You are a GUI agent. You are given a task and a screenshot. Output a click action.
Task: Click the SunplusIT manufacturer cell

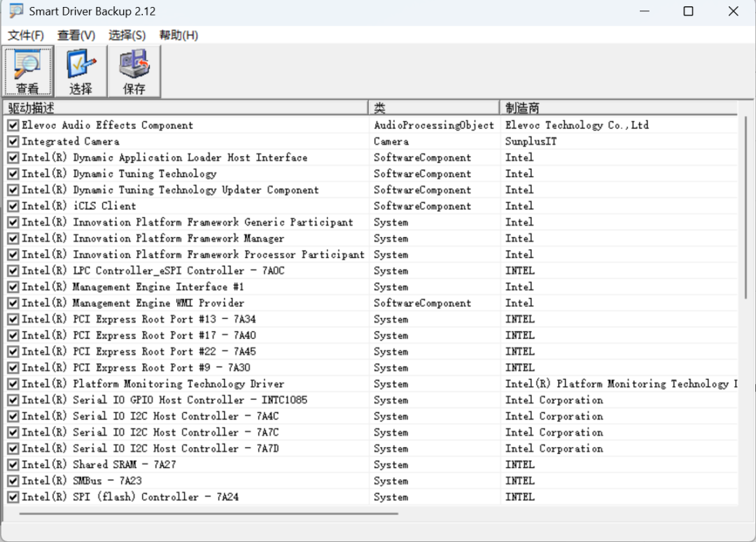[531, 142]
